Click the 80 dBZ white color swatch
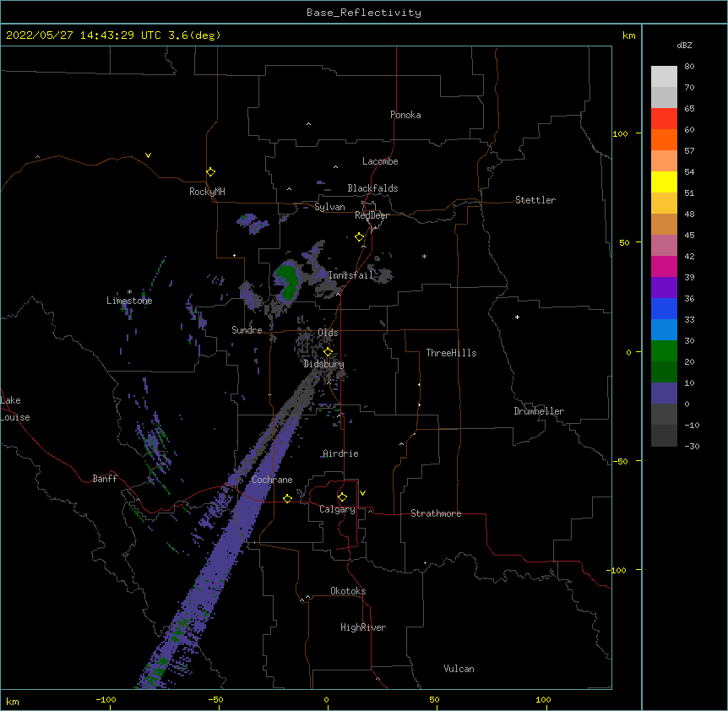Image resolution: width=728 pixels, height=711 pixels. click(664, 77)
